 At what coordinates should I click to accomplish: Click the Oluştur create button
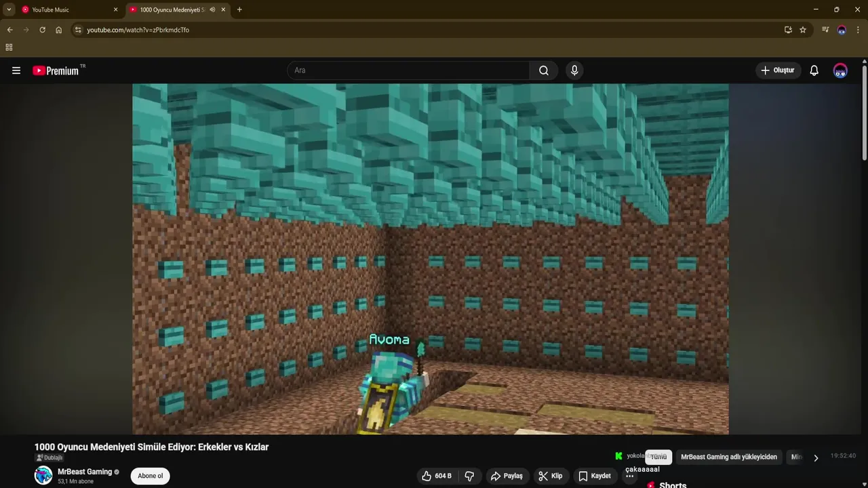click(778, 70)
